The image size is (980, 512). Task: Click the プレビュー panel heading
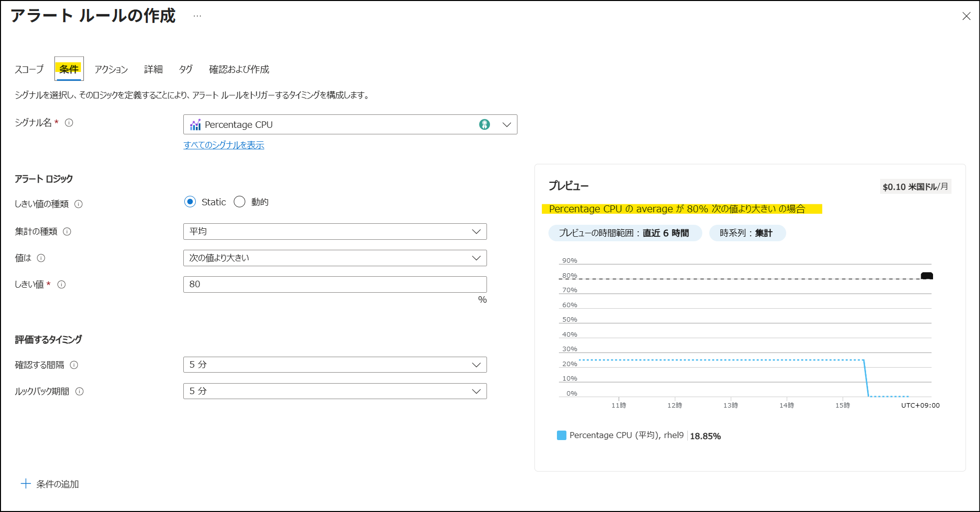pyautogui.click(x=568, y=186)
